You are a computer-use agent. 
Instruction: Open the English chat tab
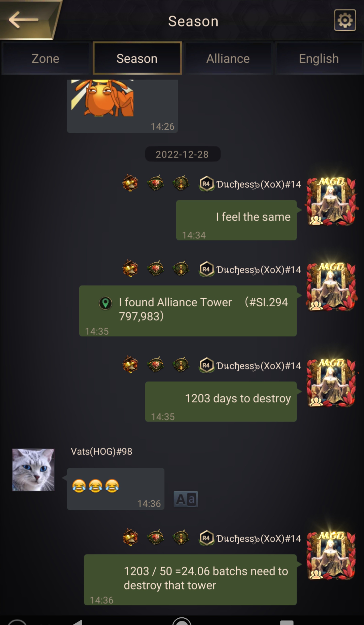(x=319, y=59)
